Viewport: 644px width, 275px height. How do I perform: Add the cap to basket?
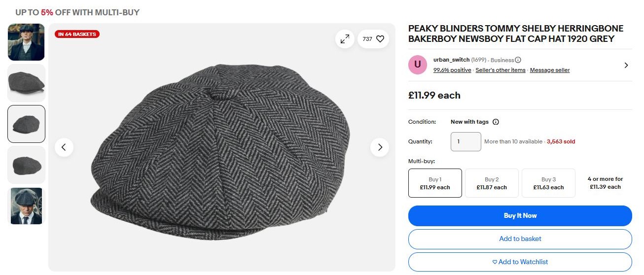520,239
